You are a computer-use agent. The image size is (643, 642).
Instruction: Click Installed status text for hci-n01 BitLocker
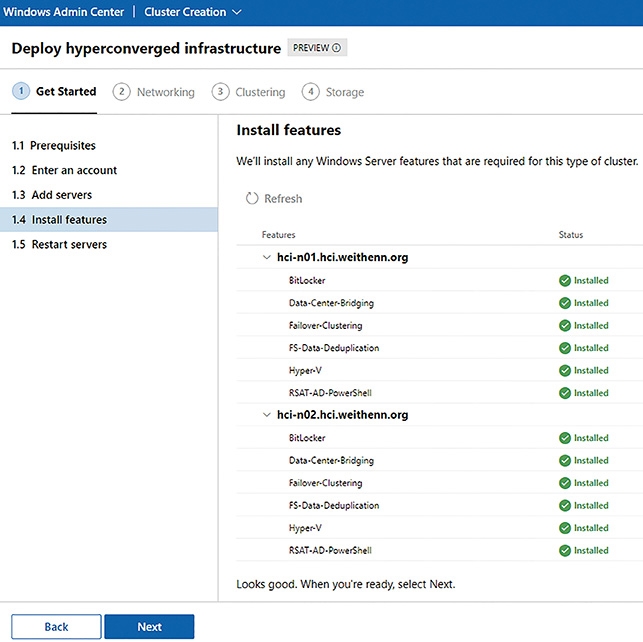click(x=591, y=280)
